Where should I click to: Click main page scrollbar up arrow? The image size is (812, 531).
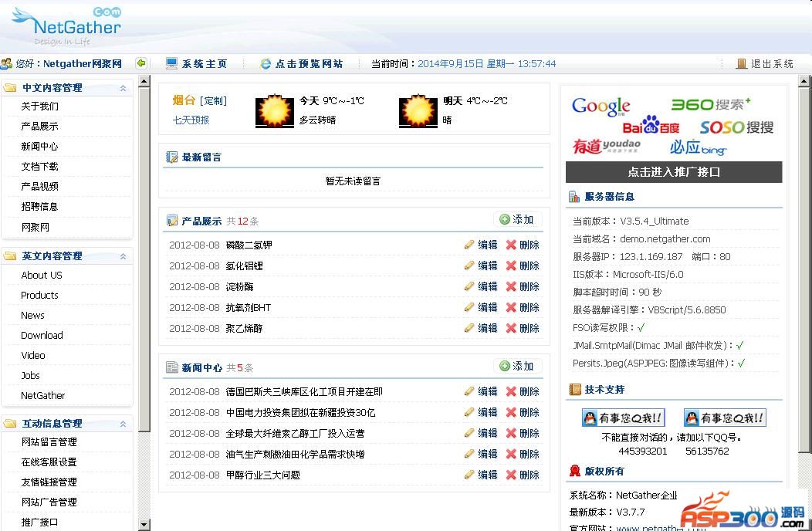pyautogui.click(x=804, y=81)
